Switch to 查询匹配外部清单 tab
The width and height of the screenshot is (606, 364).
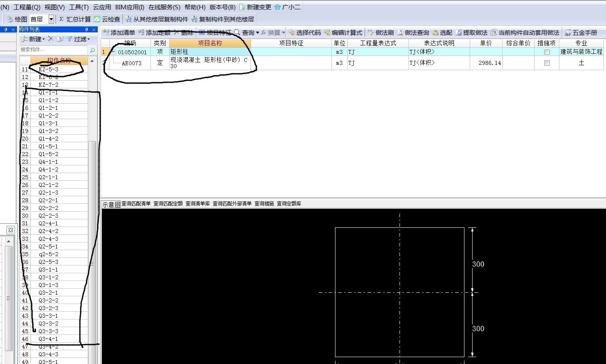(232, 204)
